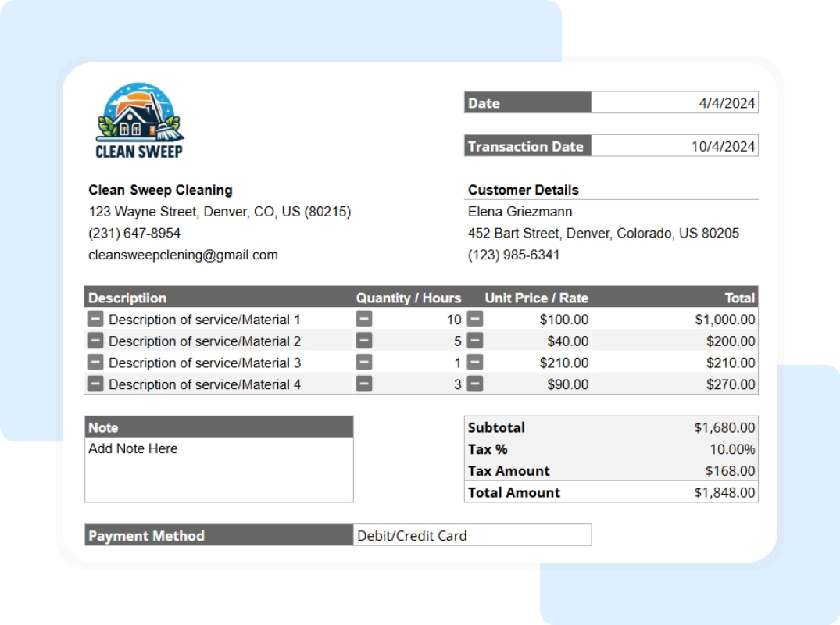Viewport: 840px width, 625px height.
Task: Click the minus icon next to quantity 10
Action: (363, 319)
